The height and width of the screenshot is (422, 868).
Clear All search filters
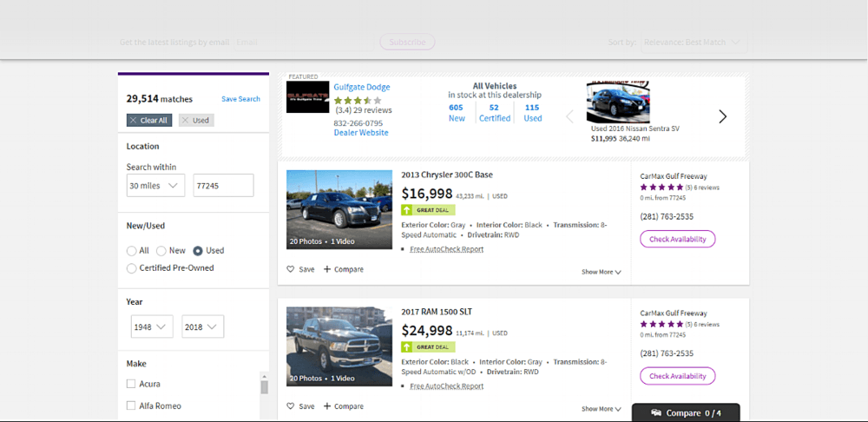tap(149, 120)
